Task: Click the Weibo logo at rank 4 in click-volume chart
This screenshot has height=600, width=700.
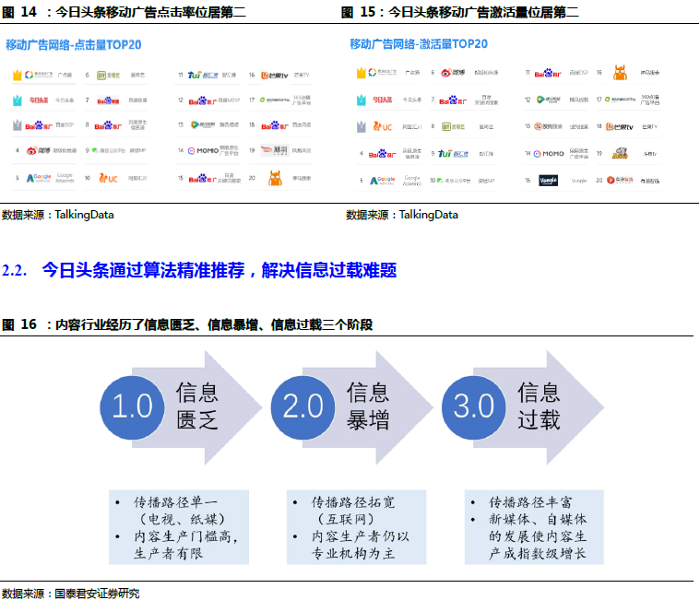Action: [38, 151]
